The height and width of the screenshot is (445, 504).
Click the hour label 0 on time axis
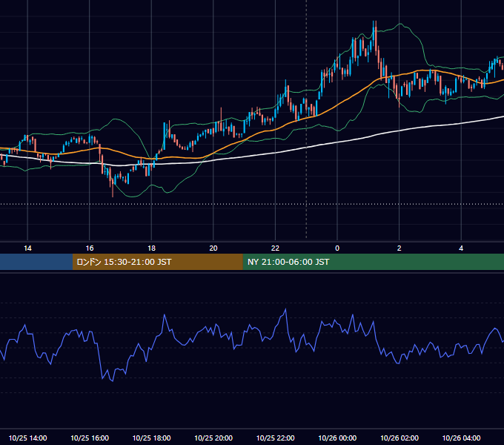pos(337,248)
